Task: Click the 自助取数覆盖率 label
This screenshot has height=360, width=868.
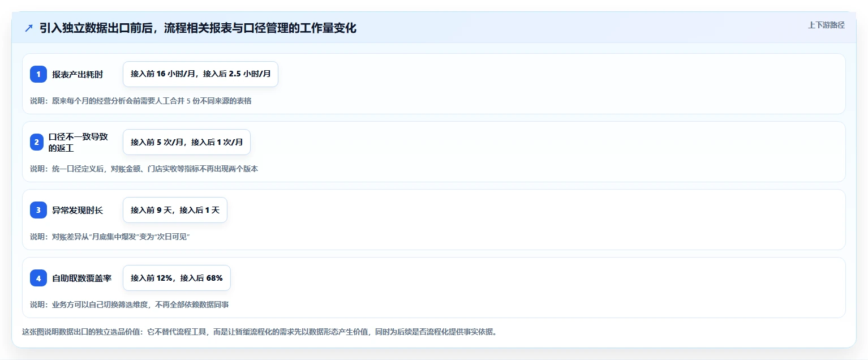Action: (x=81, y=278)
